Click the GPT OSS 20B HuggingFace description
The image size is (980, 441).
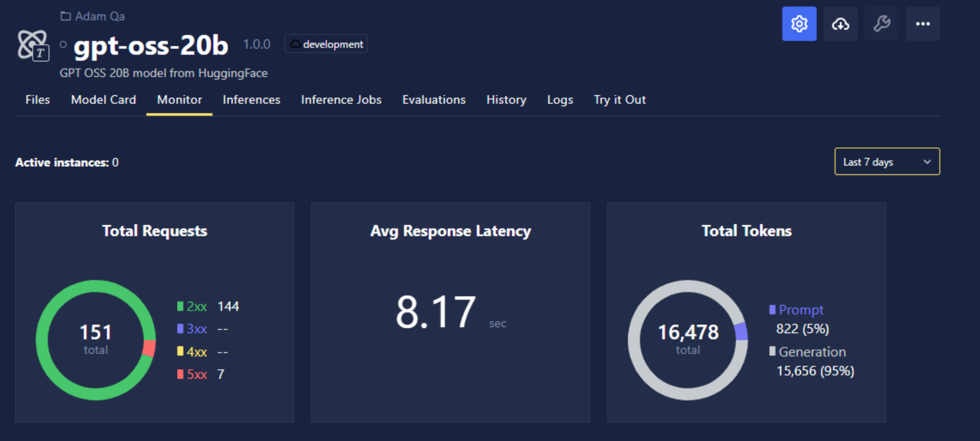click(x=164, y=73)
